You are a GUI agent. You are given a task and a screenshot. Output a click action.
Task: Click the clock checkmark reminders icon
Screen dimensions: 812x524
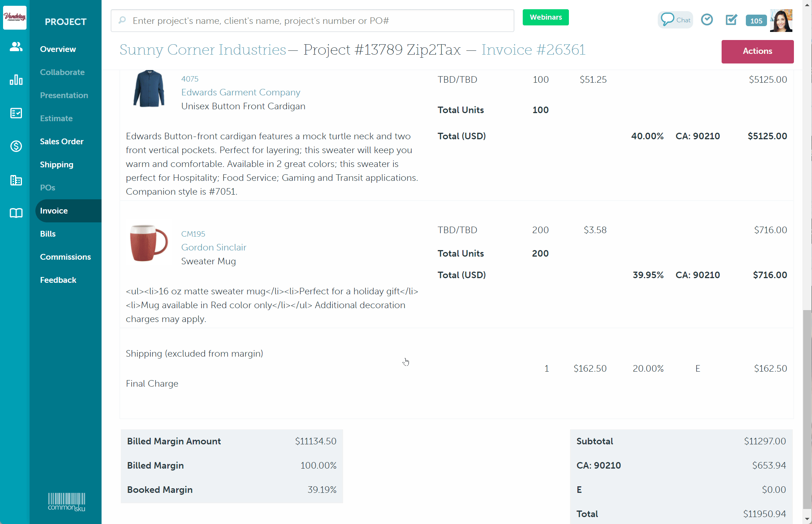(707, 20)
